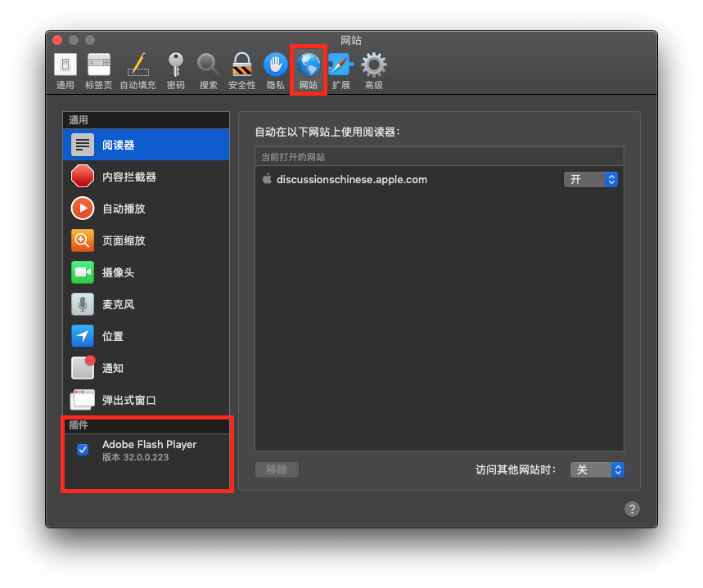Open the 扩展 Extensions preferences icon

pos(340,70)
